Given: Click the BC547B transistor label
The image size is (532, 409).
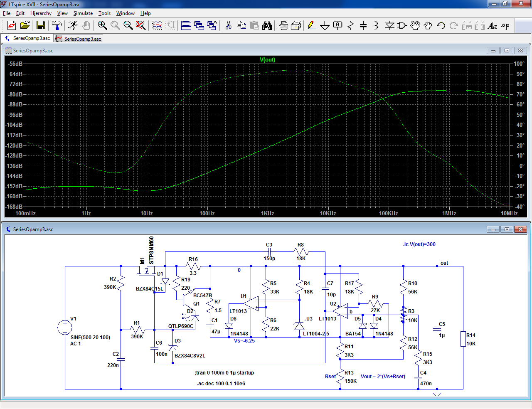Looking at the screenshot, I should pyautogui.click(x=202, y=296).
